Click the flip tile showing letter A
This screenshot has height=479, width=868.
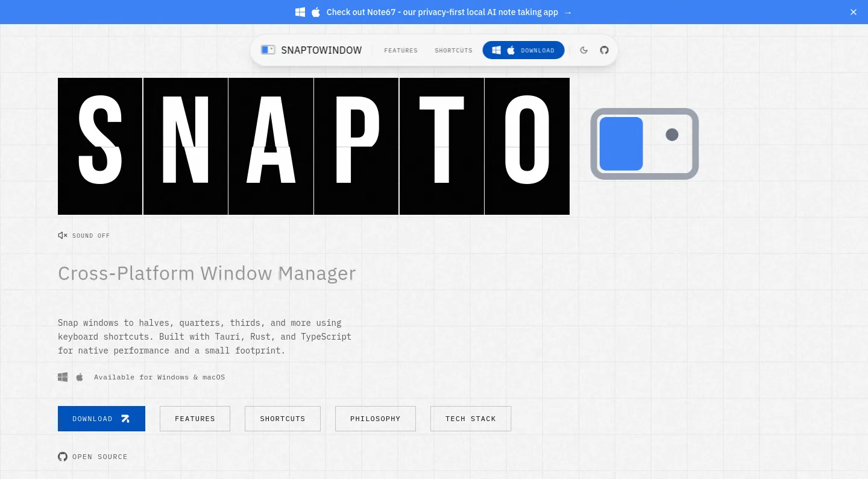271,146
